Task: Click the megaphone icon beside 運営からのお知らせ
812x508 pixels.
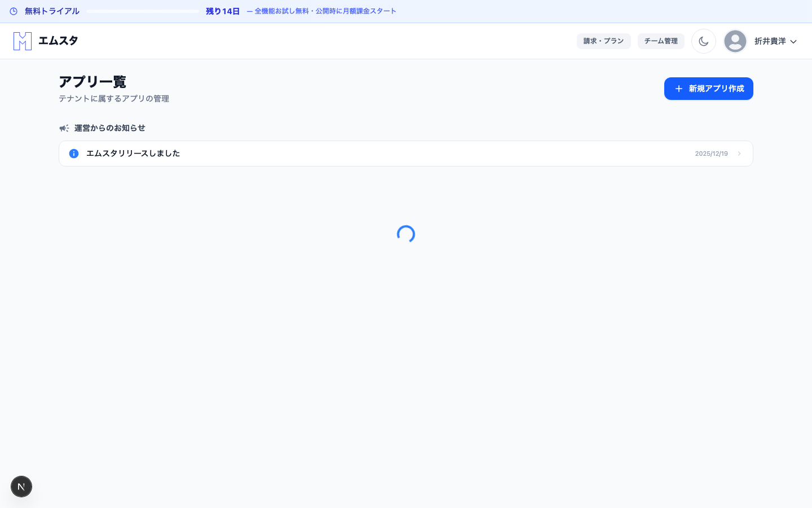Action: click(64, 128)
